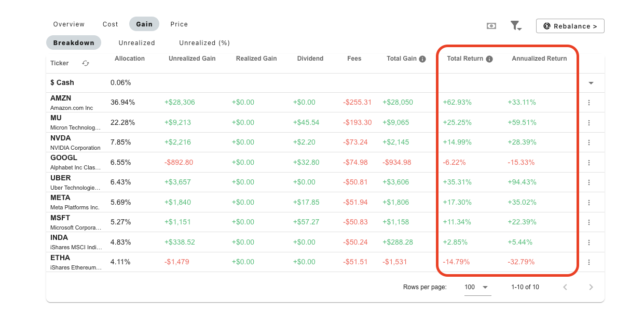Refresh ticker data with the refresh icon
The image size is (644, 313).
85,63
